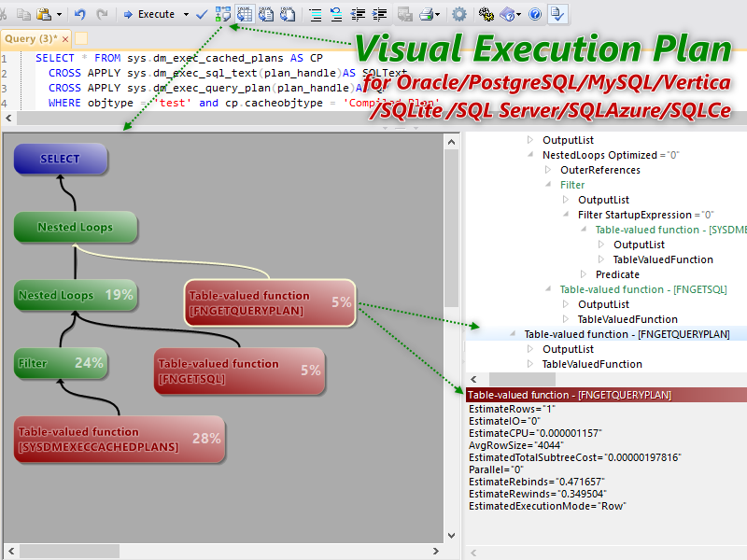Click the checkmark syntax check icon
747x560 pixels.
coord(202,14)
